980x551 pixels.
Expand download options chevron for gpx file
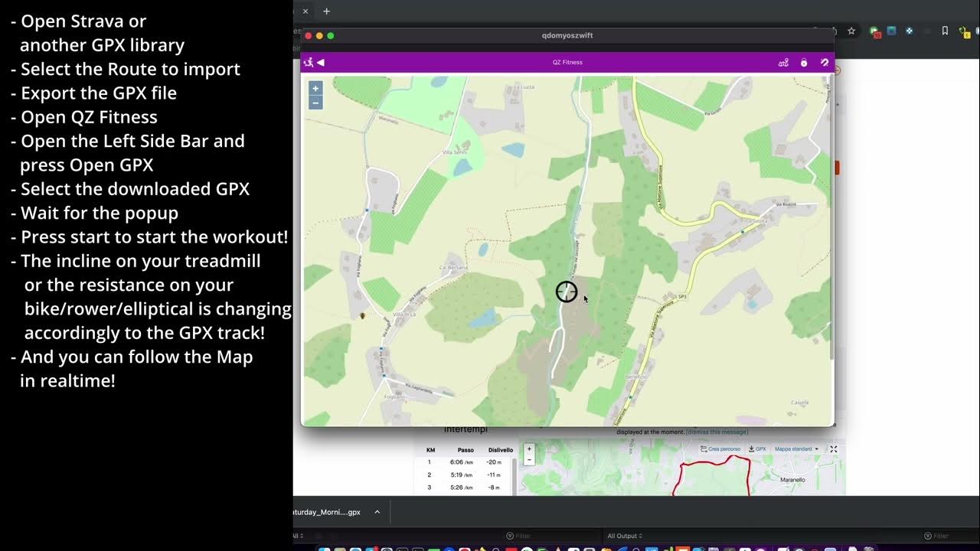pyautogui.click(x=377, y=512)
